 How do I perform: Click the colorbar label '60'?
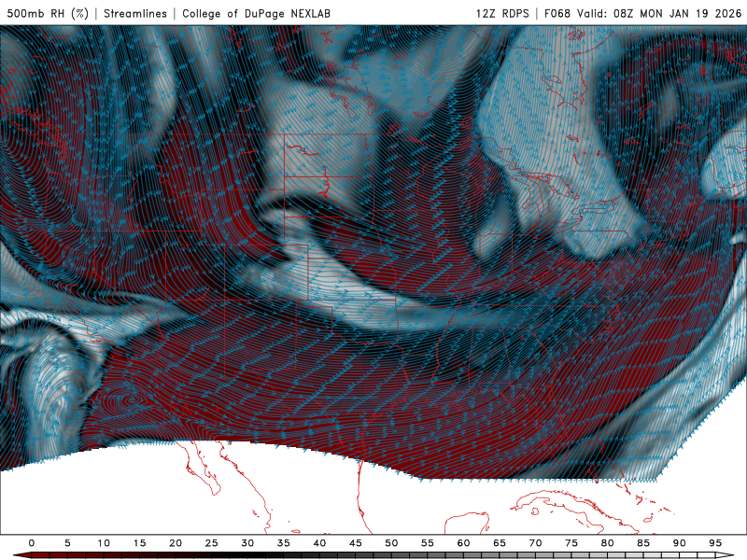463,543
